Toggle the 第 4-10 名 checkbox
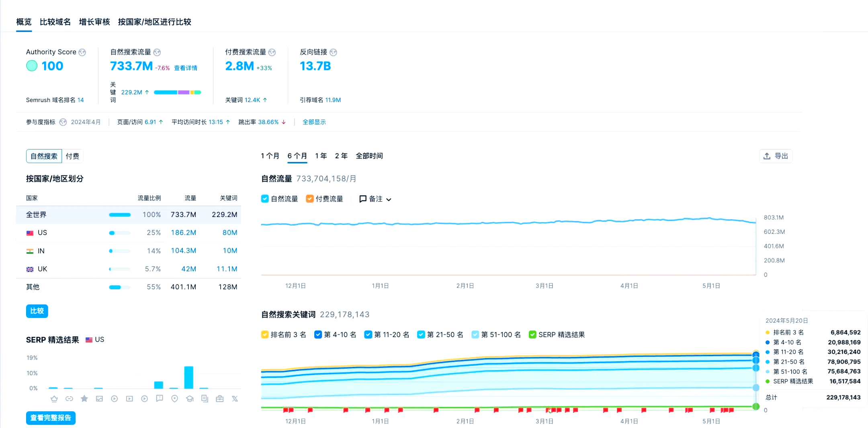The height and width of the screenshot is (428, 868). click(318, 335)
